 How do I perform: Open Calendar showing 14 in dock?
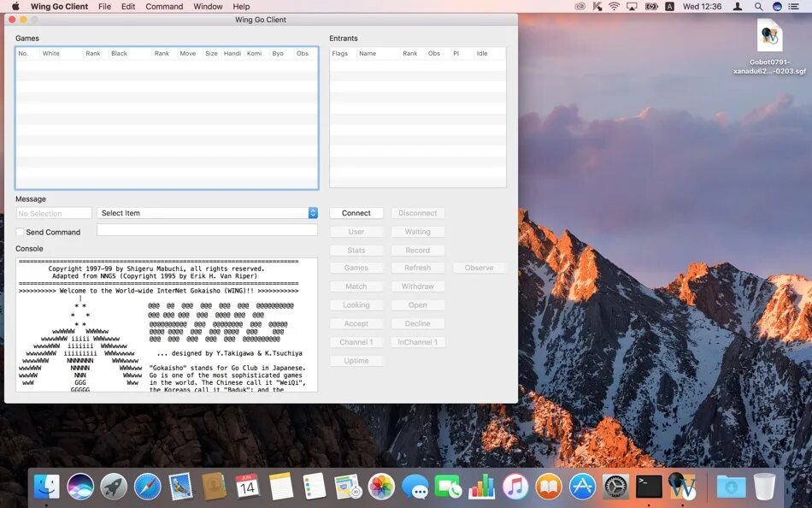[248, 487]
